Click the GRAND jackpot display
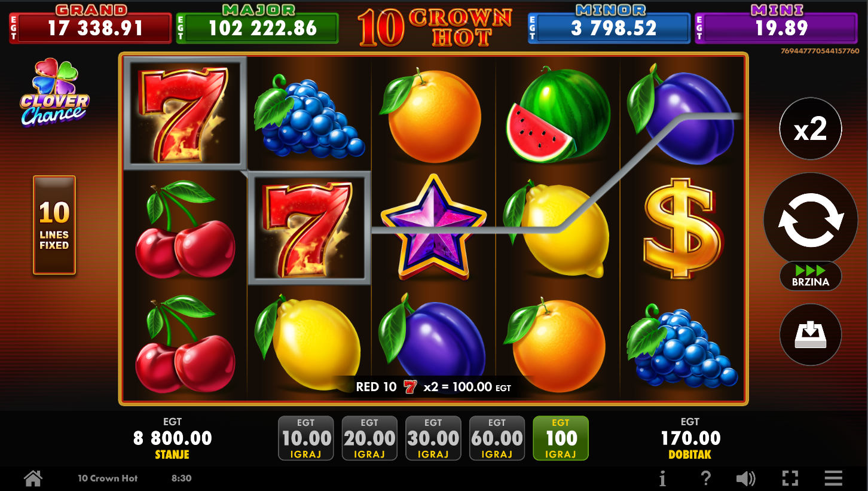 pyautogui.click(x=90, y=25)
